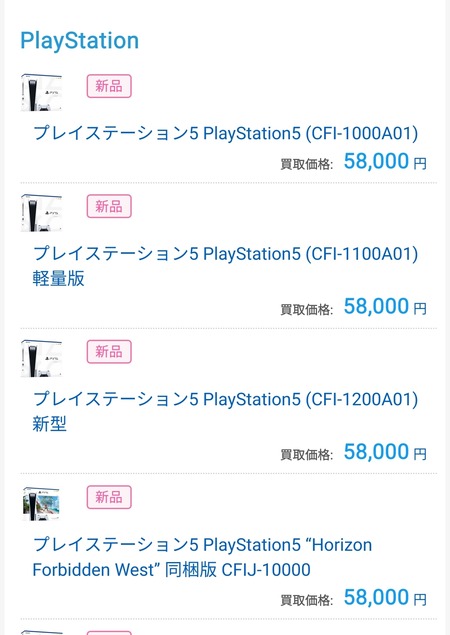Open the PlayStation category heading
Screen dimensions: 450x635
[79, 40]
